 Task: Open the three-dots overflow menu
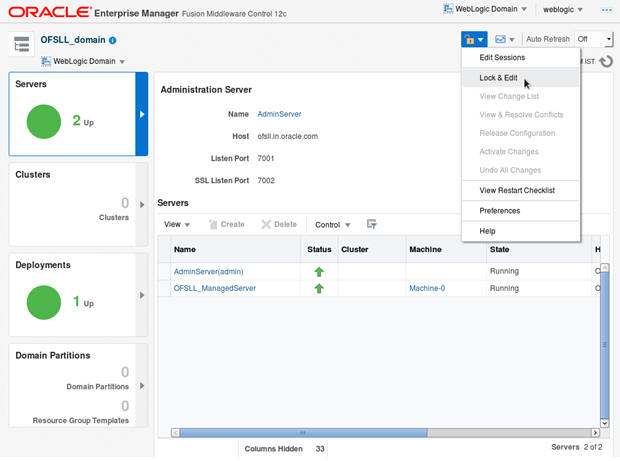coord(607,10)
